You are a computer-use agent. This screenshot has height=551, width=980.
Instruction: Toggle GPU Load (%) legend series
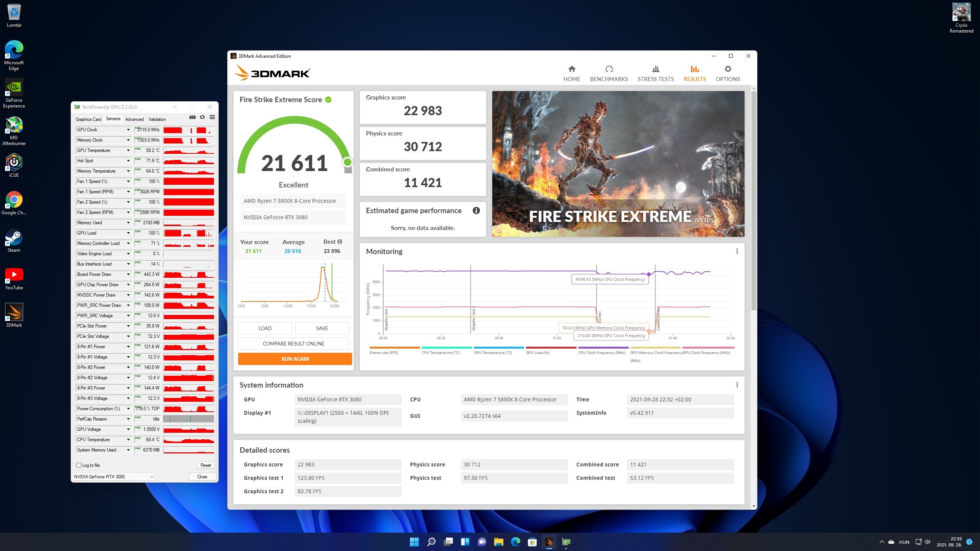click(537, 352)
